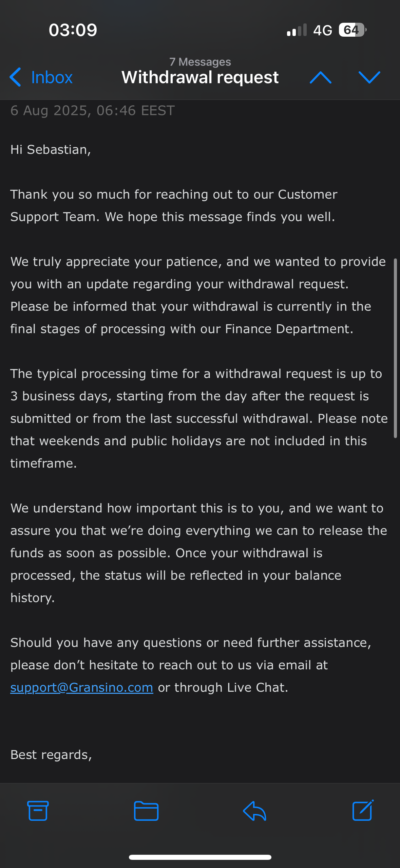Compose a new message with pencil icon
400x868 pixels.
coord(363,811)
